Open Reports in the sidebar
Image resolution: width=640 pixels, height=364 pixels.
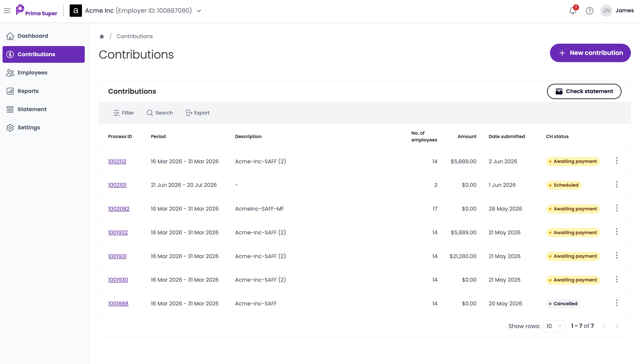pyautogui.click(x=44, y=91)
